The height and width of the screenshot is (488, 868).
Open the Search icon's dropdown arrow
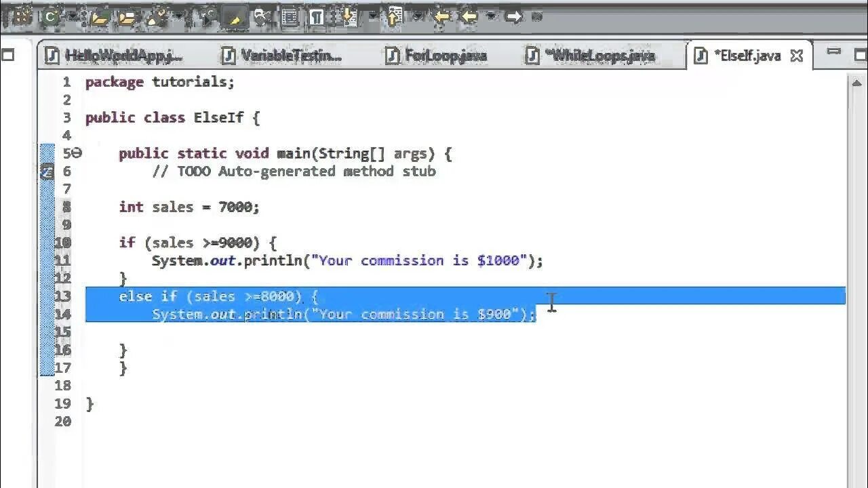pyautogui.click(x=178, y=17)
